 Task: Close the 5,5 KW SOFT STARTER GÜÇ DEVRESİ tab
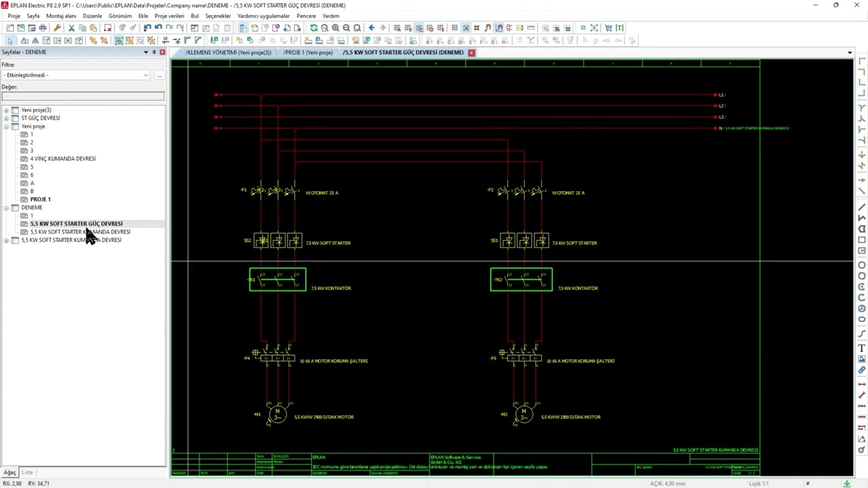(x=471, y=53)
